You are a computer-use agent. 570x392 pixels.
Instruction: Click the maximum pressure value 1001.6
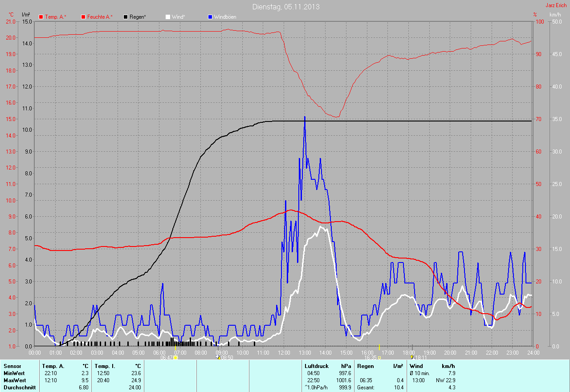(344, 380)
